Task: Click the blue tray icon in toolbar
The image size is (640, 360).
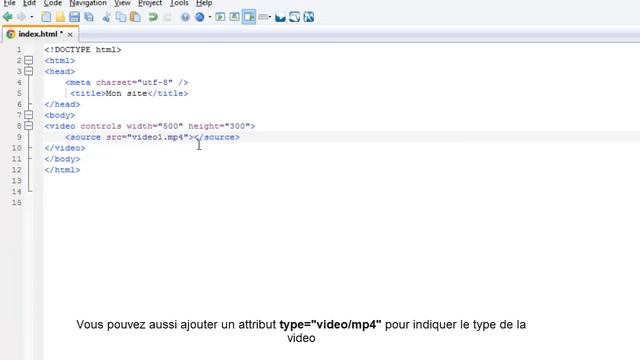Action: (x=280, y=17)
